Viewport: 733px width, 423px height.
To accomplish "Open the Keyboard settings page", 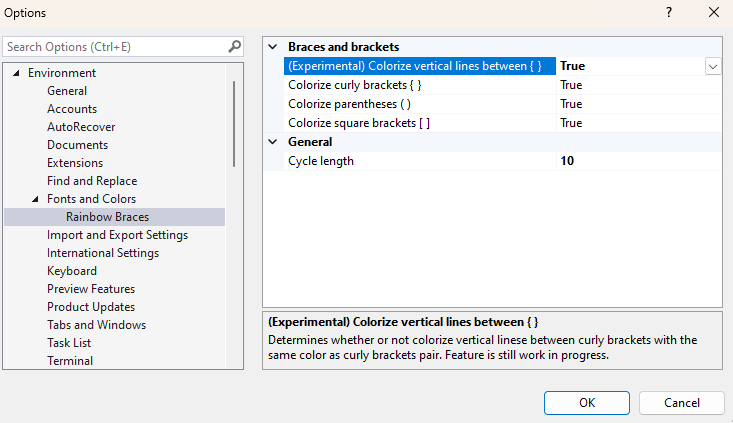I will pyautogui.click(x=72, y=271).
